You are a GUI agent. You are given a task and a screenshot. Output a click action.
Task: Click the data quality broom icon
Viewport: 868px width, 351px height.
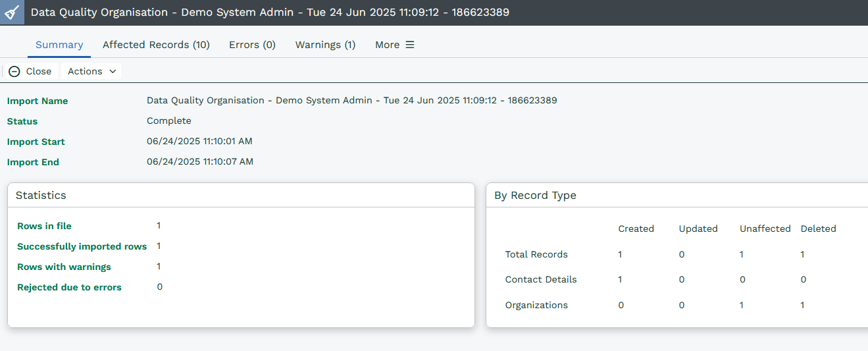pyautogui.click(x=12, y=13)
